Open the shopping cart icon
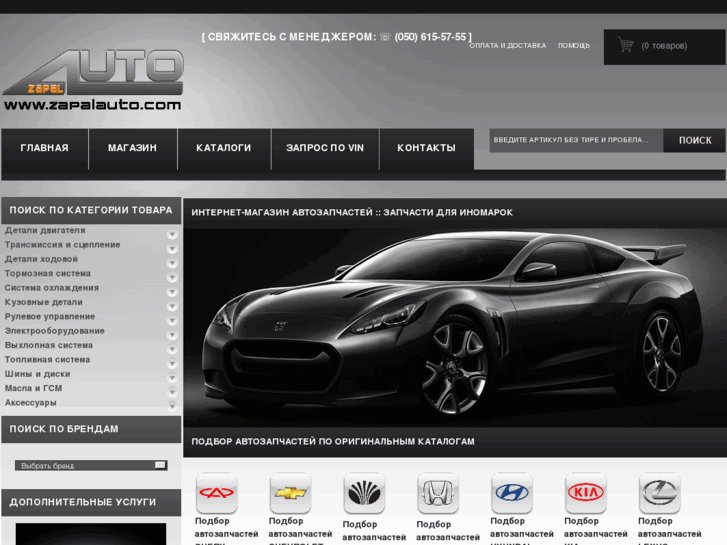The image size is (727, 545). [x=625, y=45]
